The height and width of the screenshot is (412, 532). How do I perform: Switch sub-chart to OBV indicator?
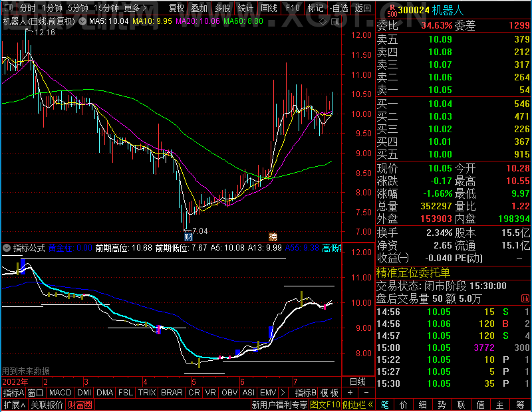coord(229,393)
